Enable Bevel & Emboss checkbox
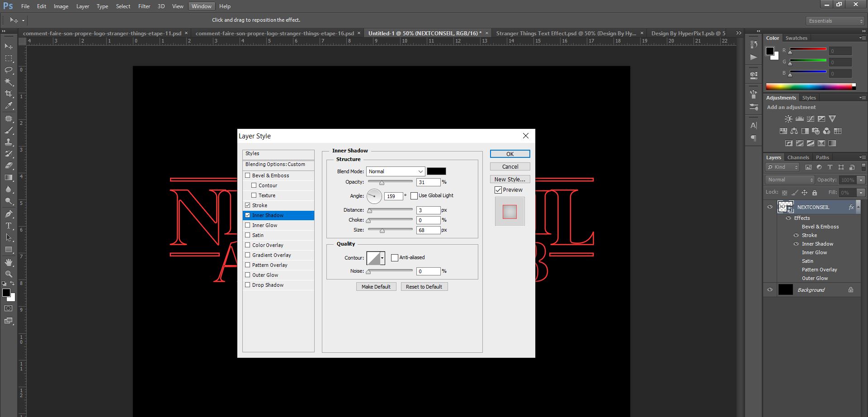The image size is (868, 417). [x=248, y=175]
